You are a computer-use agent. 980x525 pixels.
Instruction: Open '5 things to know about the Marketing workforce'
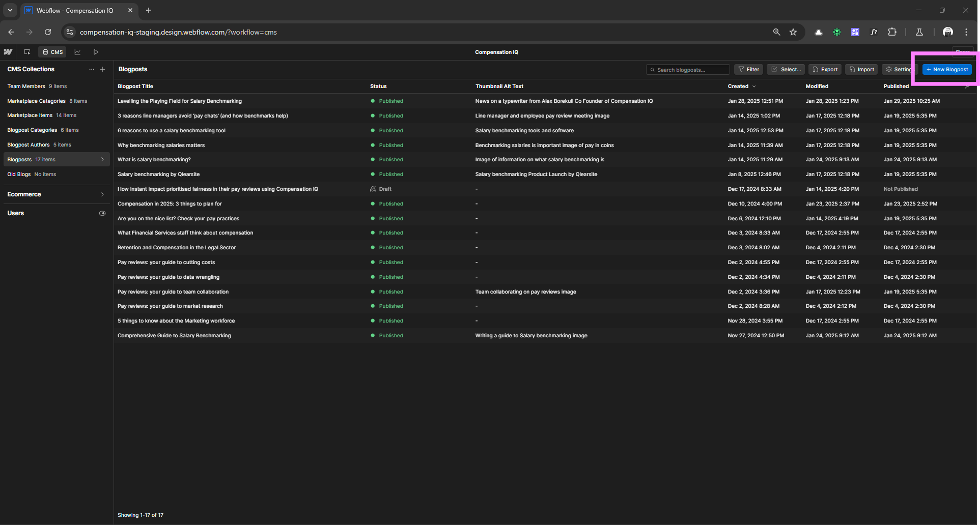(176, 321)
